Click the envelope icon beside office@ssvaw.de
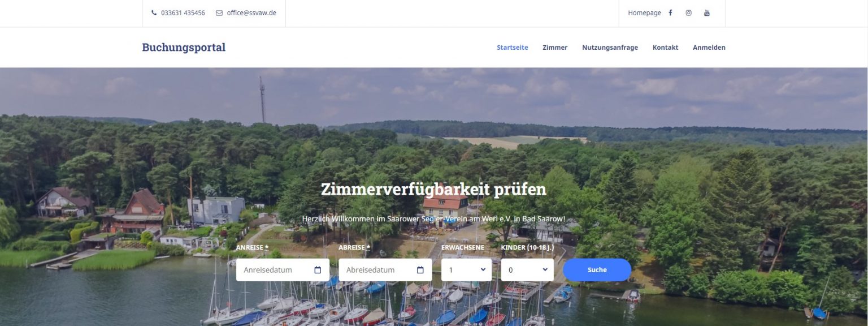 [219, 13]
